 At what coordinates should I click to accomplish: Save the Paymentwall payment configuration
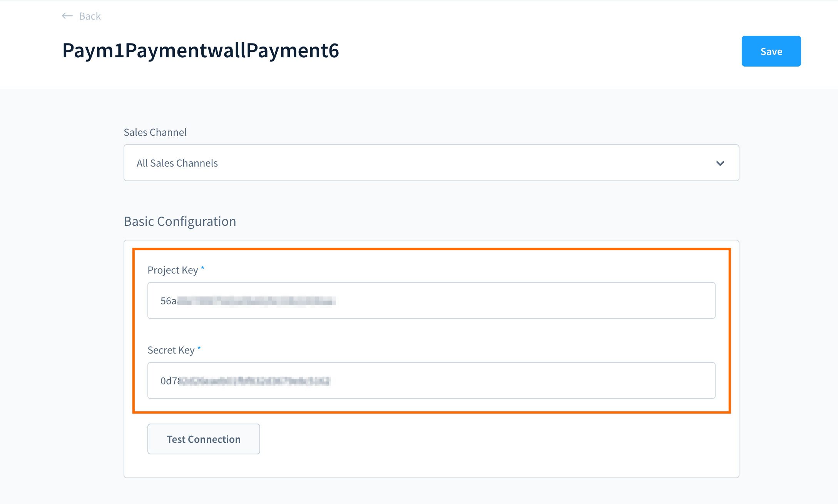771,51
